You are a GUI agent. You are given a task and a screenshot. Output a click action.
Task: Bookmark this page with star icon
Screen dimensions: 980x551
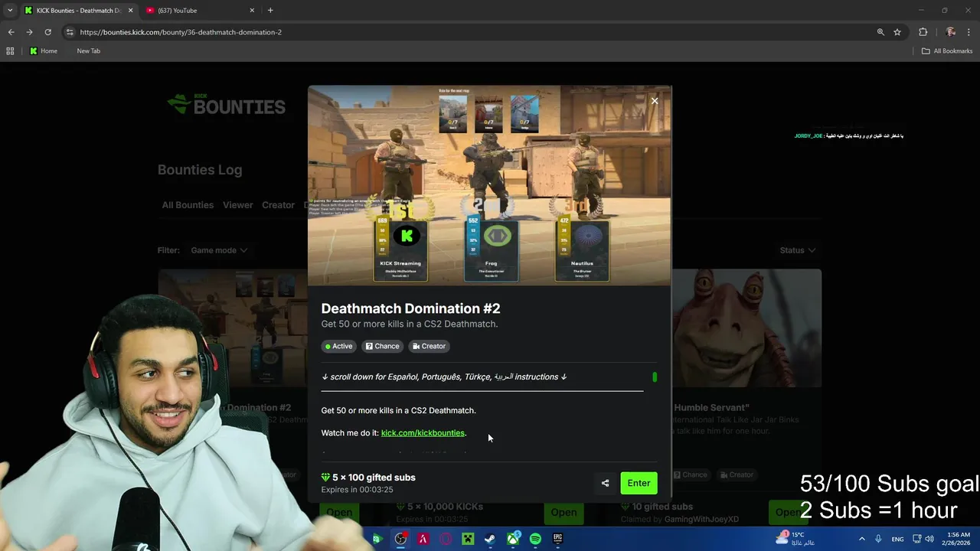click(x=897, y=32)
